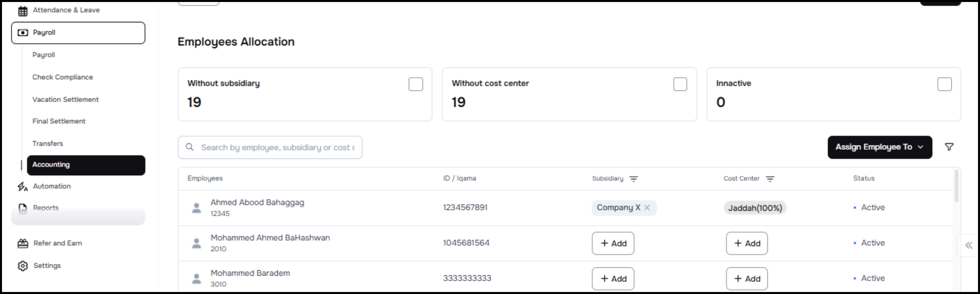Image resolution: width=980 pixels, height=294 pixels.
Task: Click the Attendance & Leave calendar icon
Action: click(23, 11)
